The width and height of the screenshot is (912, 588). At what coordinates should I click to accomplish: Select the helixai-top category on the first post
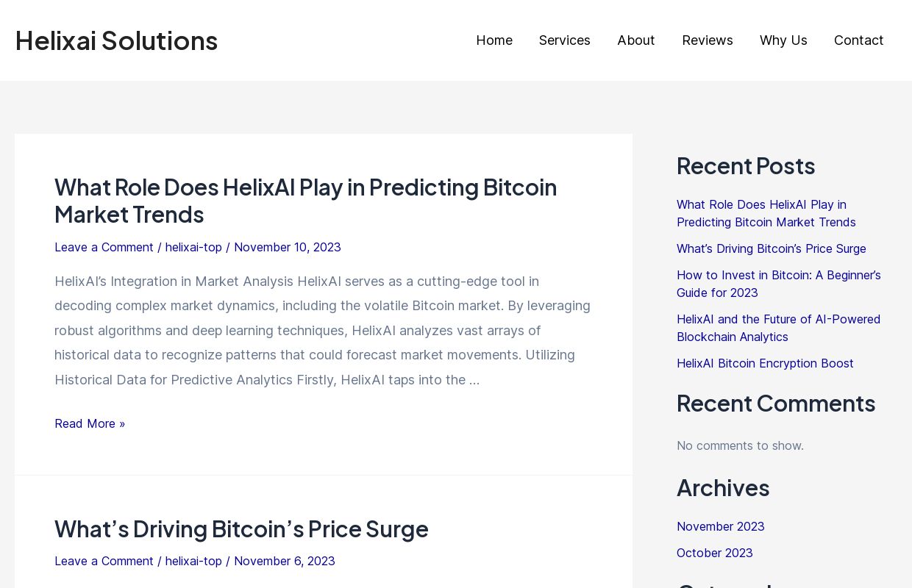point(193,247)
